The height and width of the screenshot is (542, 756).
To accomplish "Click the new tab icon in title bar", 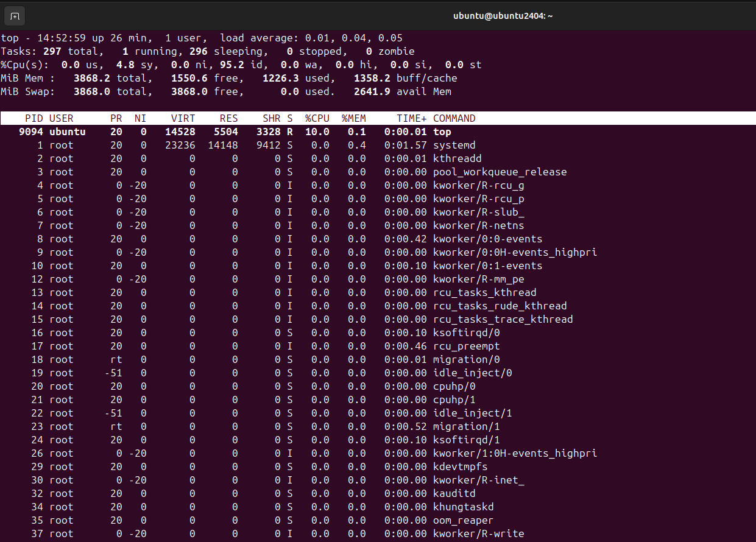I will (16, 16).
